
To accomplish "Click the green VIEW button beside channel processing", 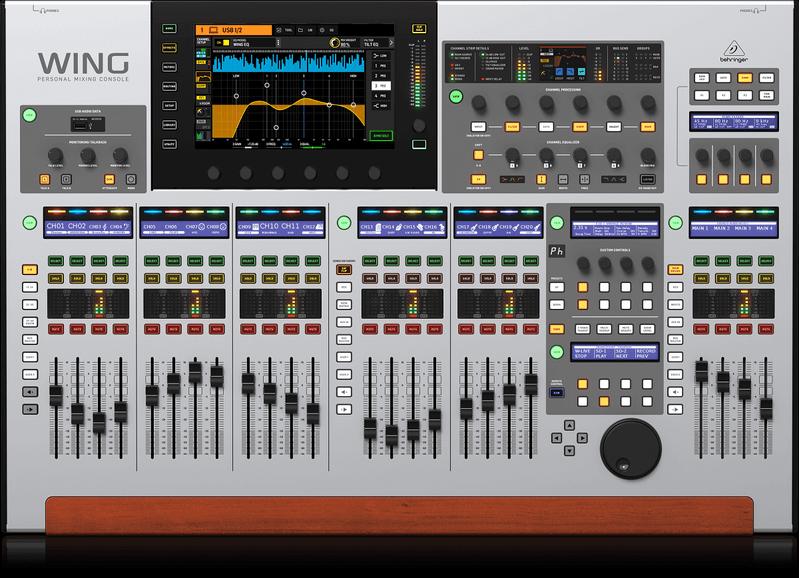I will click(x=456, y=96).
